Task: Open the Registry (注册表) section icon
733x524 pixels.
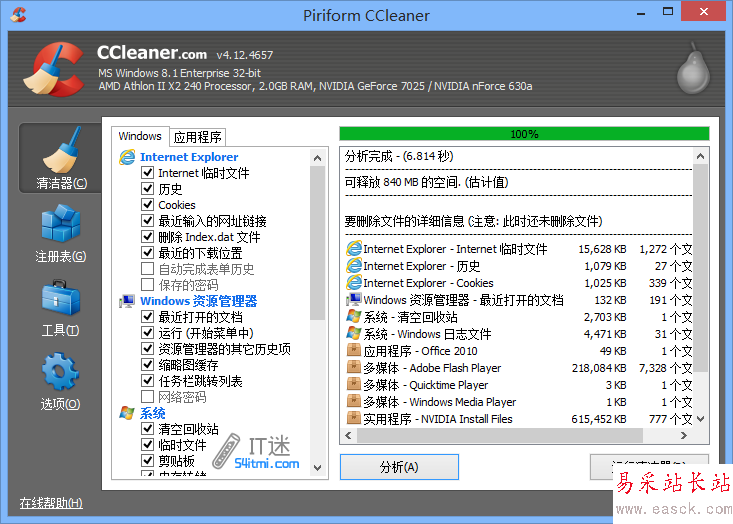Action: (x=61, y=223)
